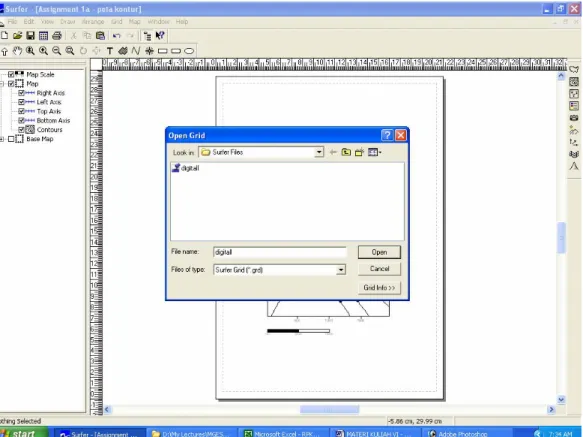This screenshot has height=437, width=583.
Task: Check the Base Map visibility checkbox
Action: 11,139
